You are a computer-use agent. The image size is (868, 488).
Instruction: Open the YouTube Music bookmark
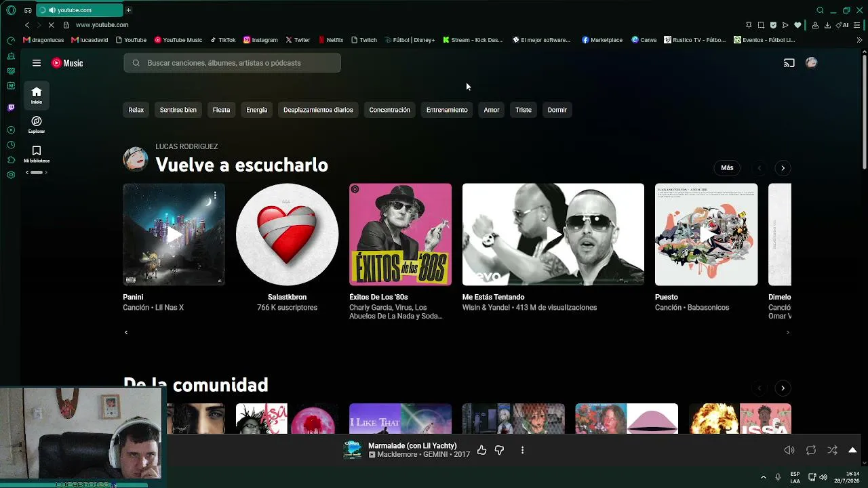[x=178, y=40]
